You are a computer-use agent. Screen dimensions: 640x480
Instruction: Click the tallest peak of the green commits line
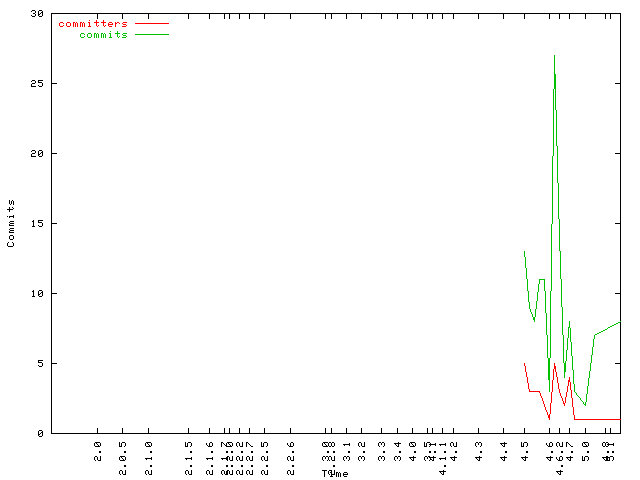(554, 56)
